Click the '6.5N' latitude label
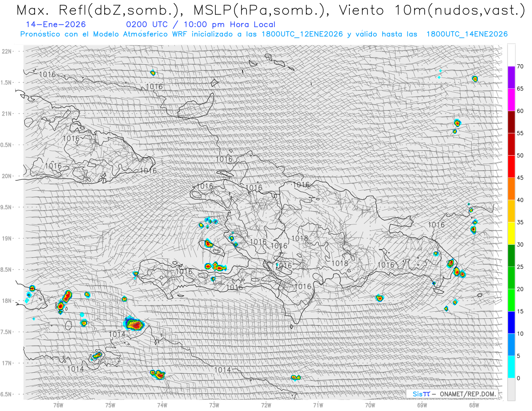 tap(7, 394)
